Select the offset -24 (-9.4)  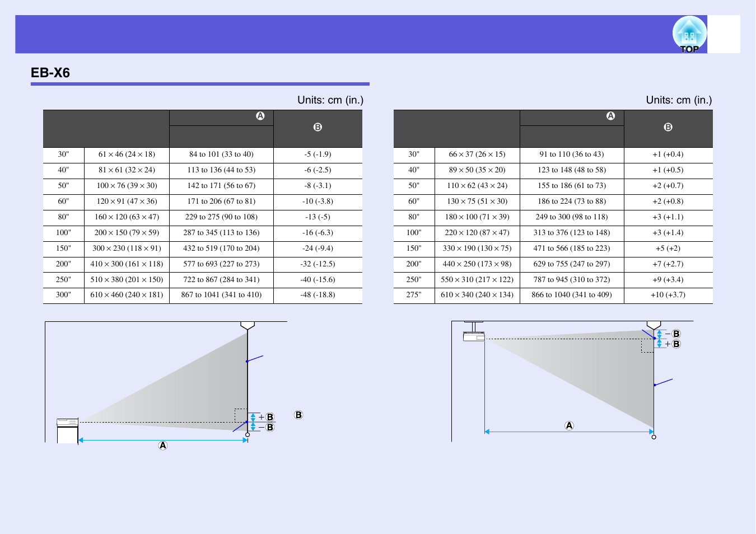pos(318,249)
